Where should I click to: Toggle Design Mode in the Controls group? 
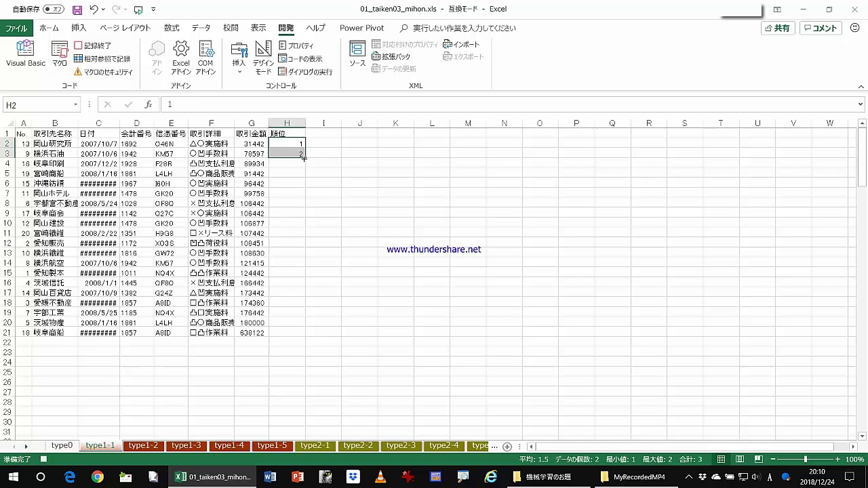coord(263,58)
